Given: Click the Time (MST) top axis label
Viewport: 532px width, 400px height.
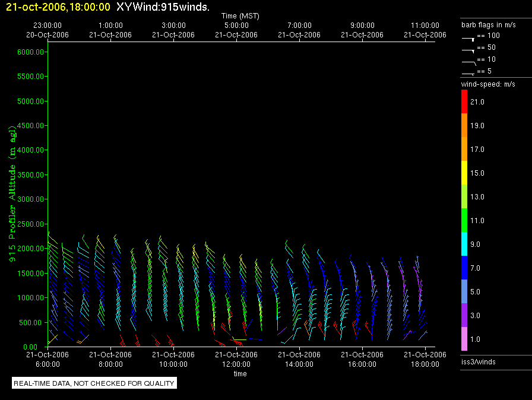Looking at the screenshot, I should pyautogui.click(x=239, y=15).
